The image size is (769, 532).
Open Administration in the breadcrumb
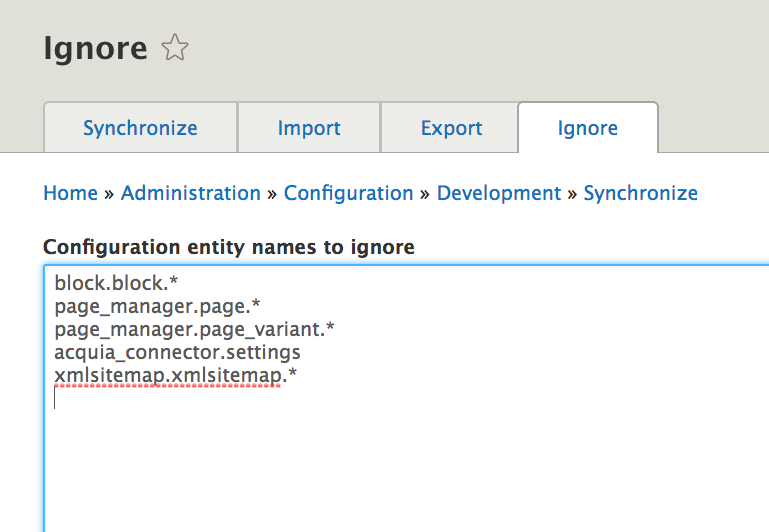191,193
